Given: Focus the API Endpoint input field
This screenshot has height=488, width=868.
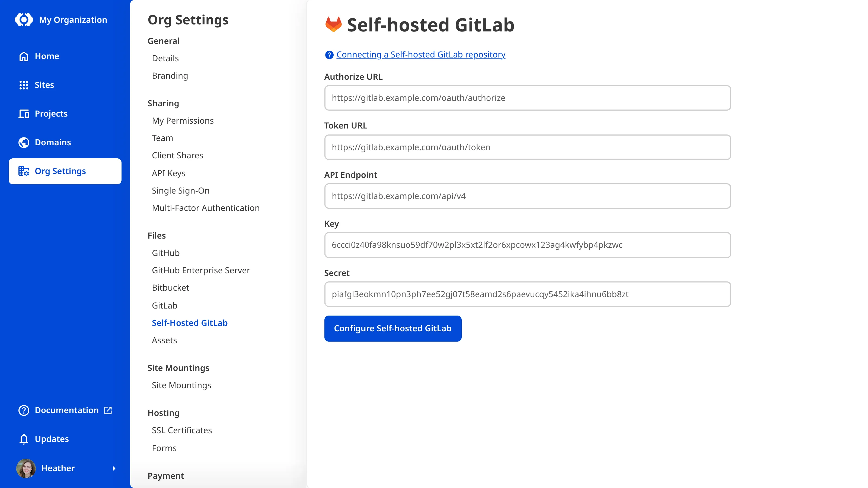Looking at the screenshot, I should point(527,196).
